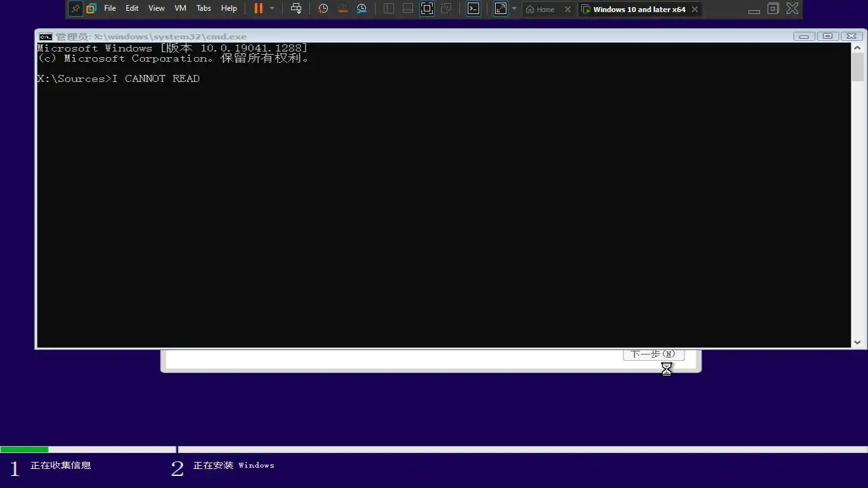The height and width of the screenshot is (488, 868).
Task: Click the VMware Workstation logo icon
Action: click(x=92, y=9)
